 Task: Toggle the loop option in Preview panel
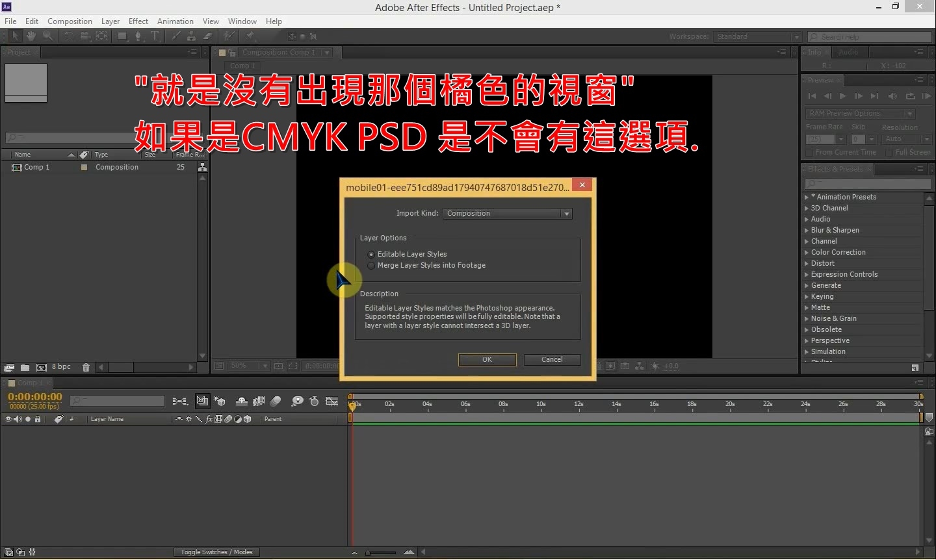[911, 96]
